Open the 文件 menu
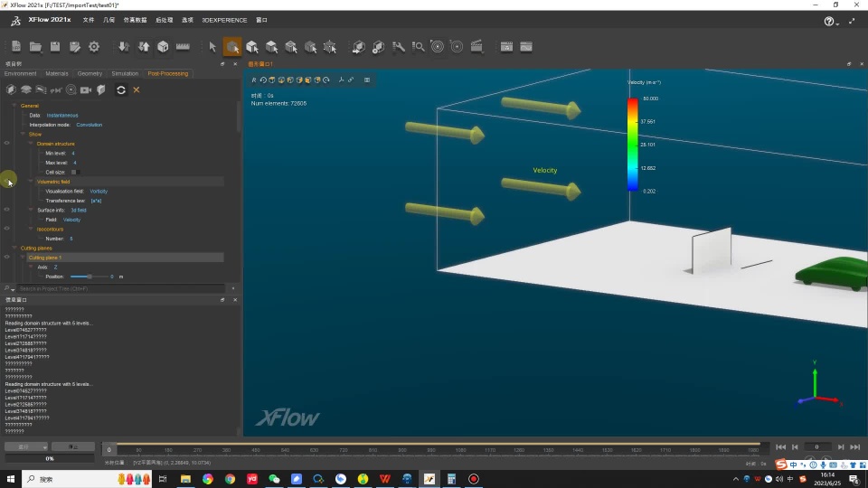The width and height of the screenshot is (868, 488). coord(88,20)
